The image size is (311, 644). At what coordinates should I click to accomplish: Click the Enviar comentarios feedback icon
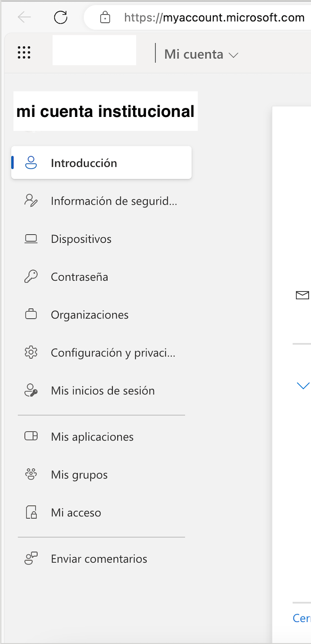[x=31, y=559]
